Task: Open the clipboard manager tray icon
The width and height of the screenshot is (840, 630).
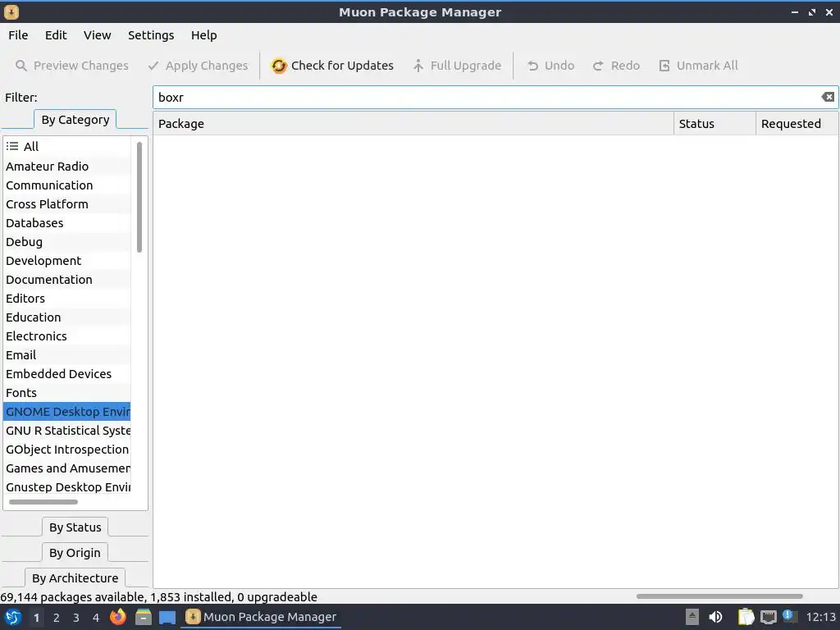Action: (x=746, y=617)
